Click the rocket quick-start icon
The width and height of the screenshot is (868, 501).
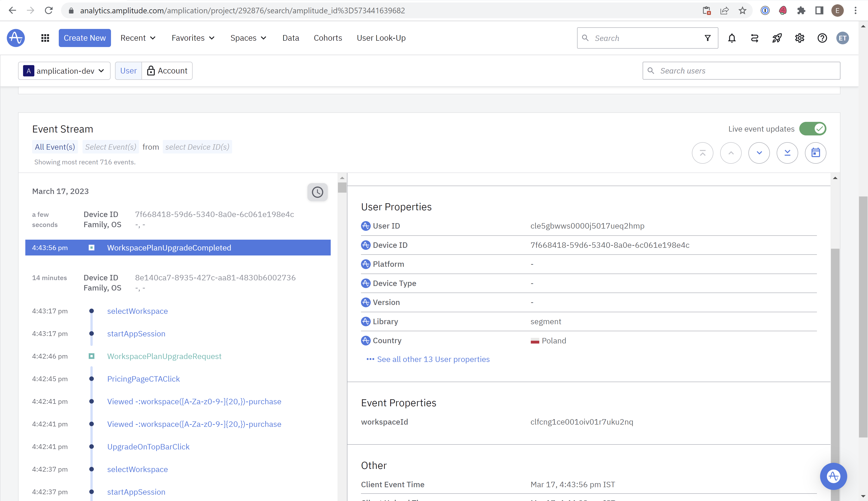[x=777, y=38]
